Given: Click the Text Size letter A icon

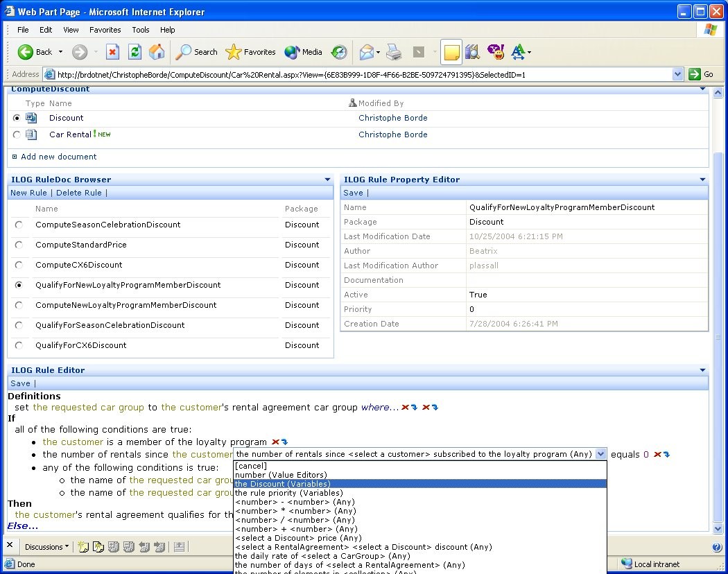Looking at the screenshot, I should point(518,52).
